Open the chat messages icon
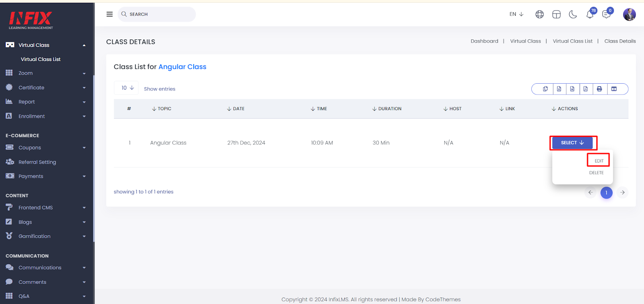Image resolution: width=644 pixels, height=304 pixels. 606,14
